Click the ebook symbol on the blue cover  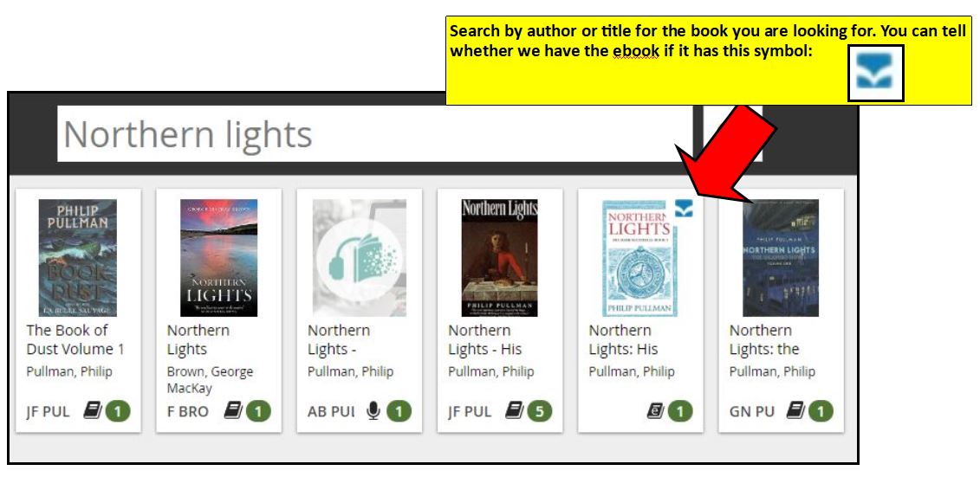tap(685, 209)
